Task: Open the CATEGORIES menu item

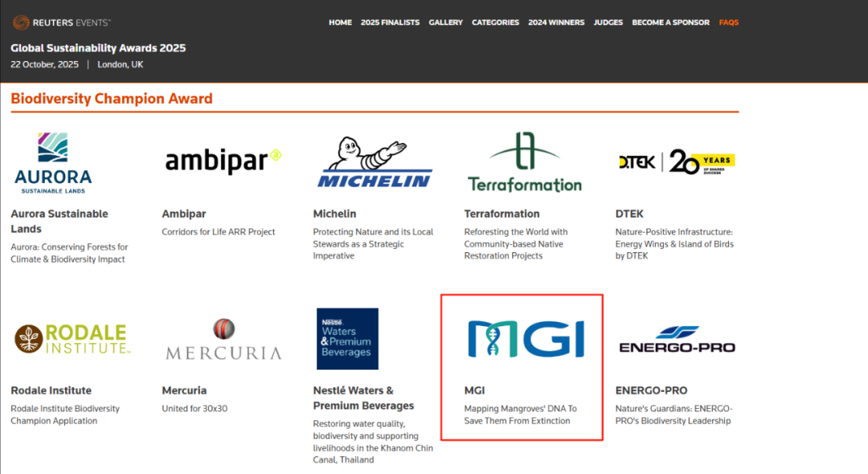Action: click(495, 22)
